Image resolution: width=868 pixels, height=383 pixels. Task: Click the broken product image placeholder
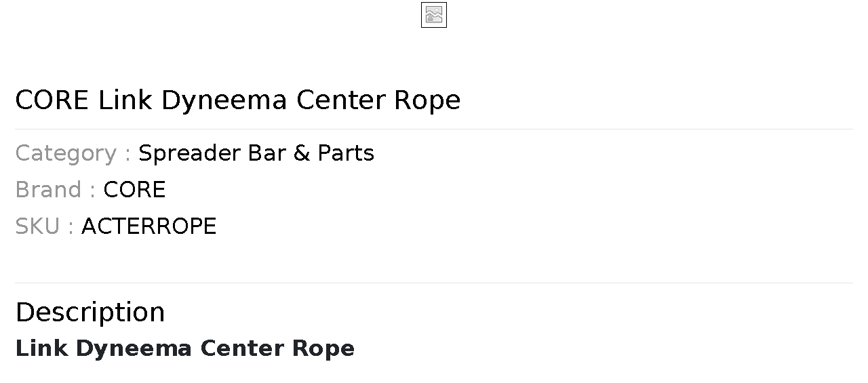434,15
